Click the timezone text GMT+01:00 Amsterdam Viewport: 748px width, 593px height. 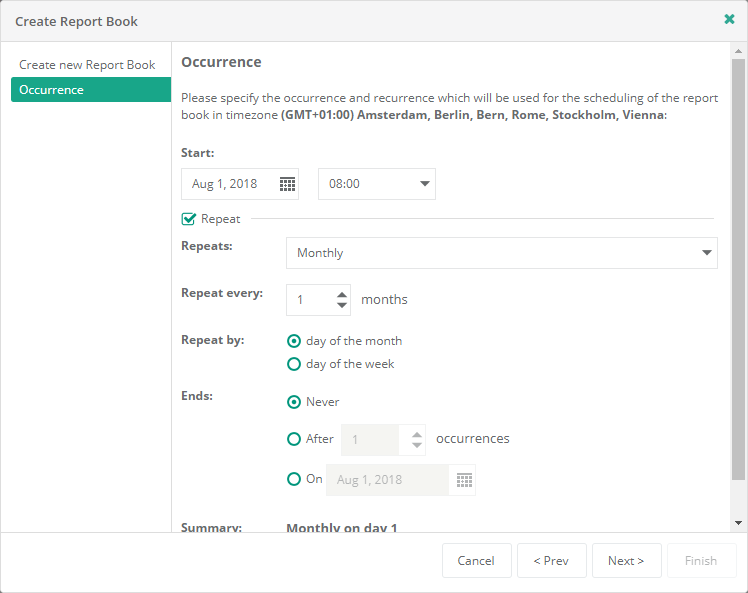(x=473, y=115)
